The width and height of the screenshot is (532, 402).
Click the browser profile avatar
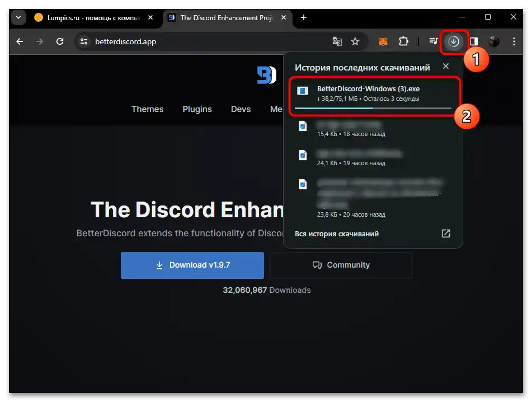click(494, 41)
